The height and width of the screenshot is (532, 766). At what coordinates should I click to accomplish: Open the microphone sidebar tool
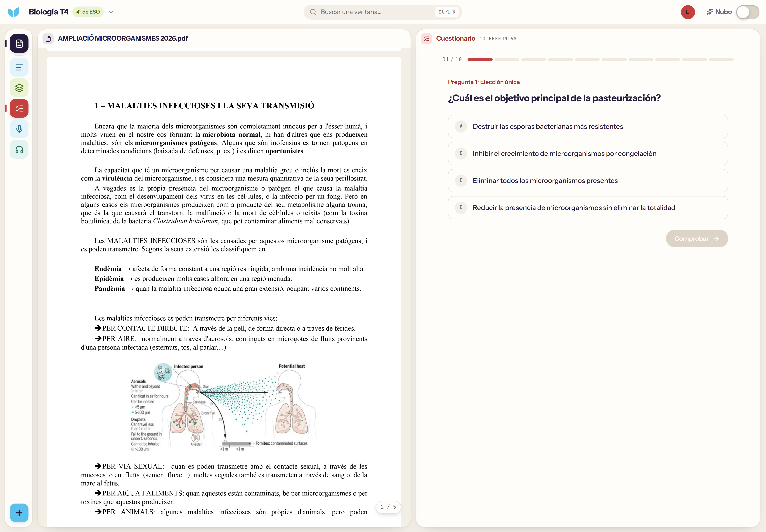19,129
